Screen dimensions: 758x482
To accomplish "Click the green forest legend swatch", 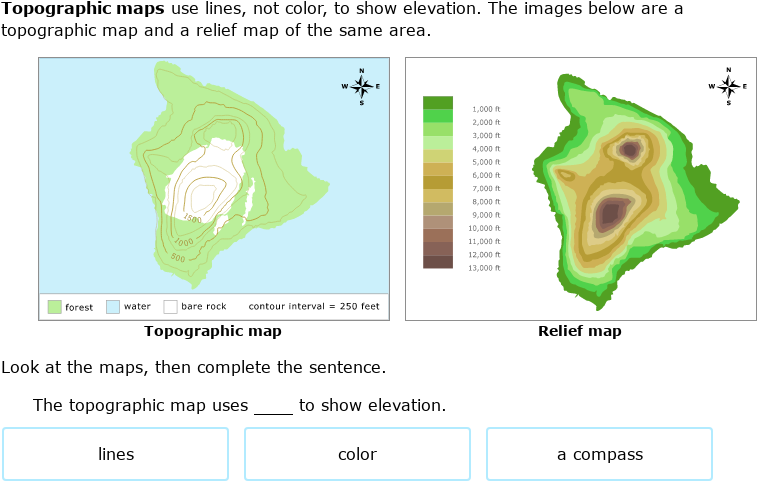I will [54, 307].
